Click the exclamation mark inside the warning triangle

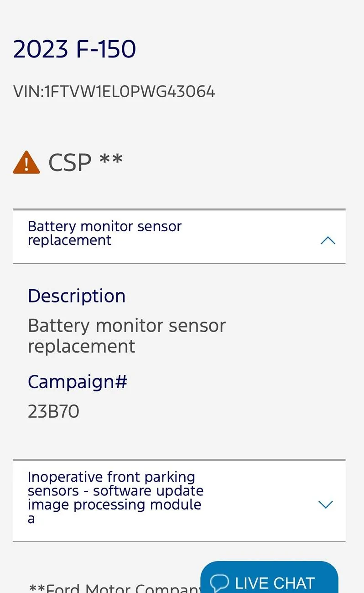[26, 163]
